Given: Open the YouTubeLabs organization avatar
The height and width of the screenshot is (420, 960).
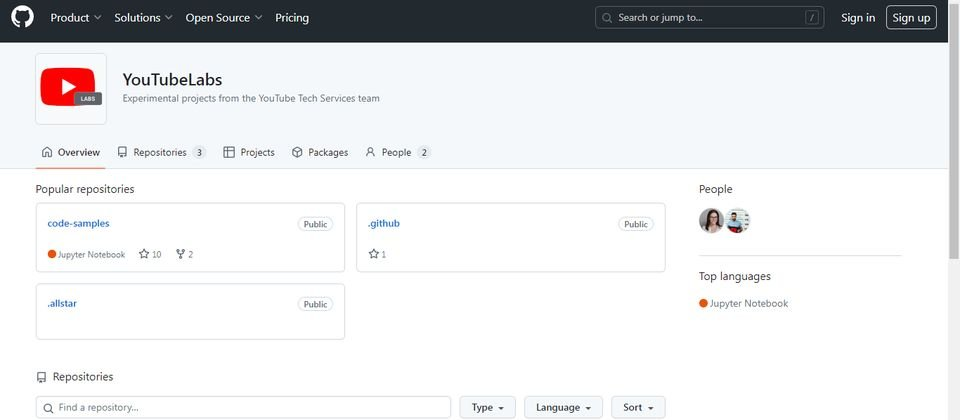Looking at the screenshot, I should (71, 89).
